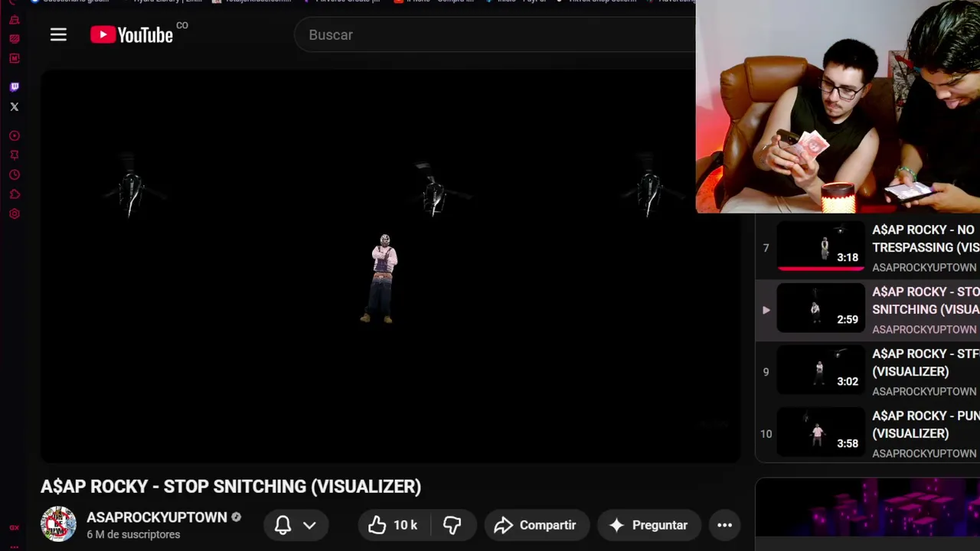980x551 pixels.
Task: Click playlist index number 7
Action: [766, 247]
